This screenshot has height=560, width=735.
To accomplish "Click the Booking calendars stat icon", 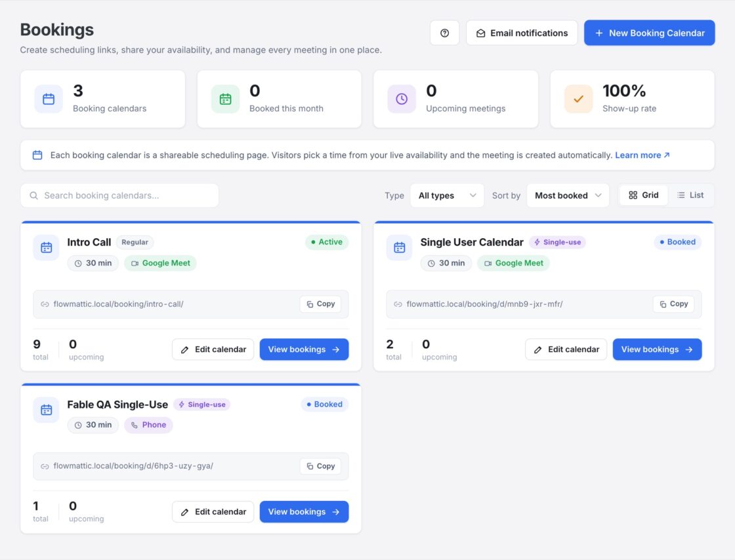I will tap(49, 99).
